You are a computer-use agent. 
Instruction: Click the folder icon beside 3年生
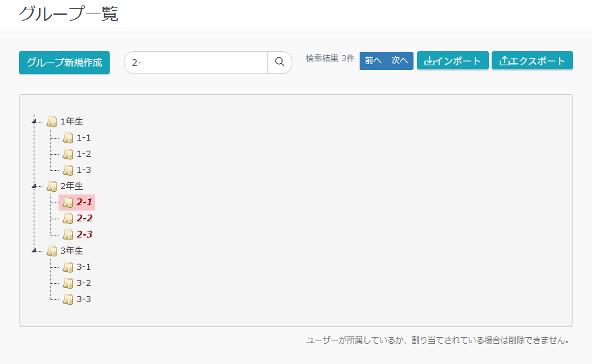(52, 251)
